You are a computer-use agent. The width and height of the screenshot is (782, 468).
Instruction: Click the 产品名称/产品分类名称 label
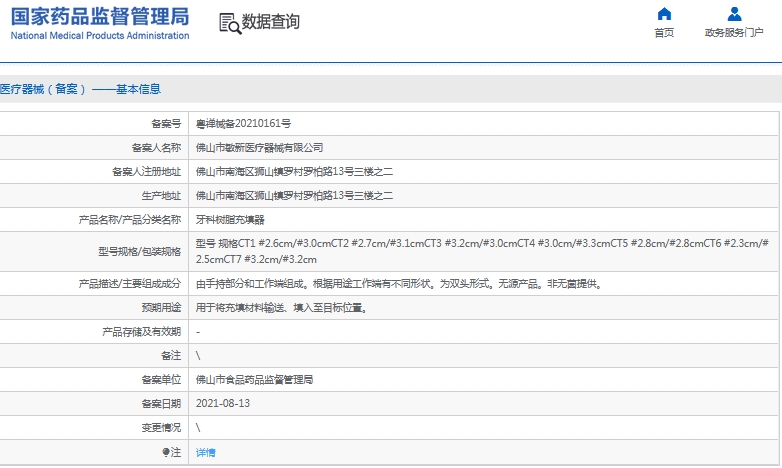(x=130, y=220)
